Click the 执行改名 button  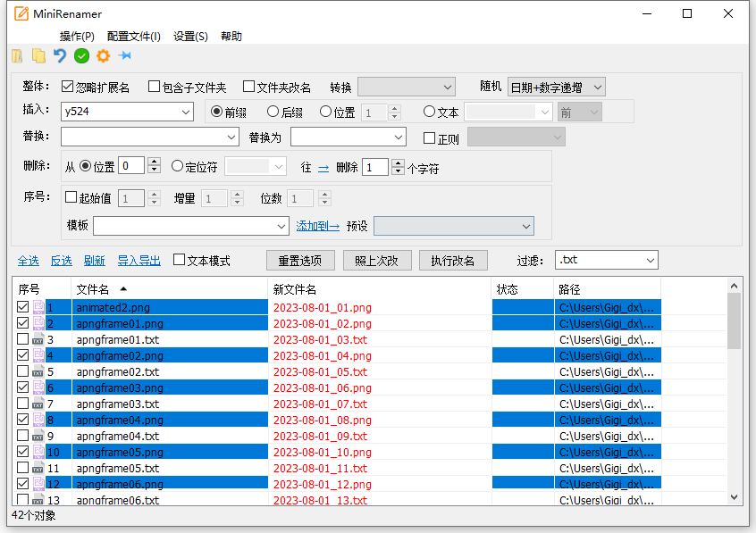coord(453,261)
